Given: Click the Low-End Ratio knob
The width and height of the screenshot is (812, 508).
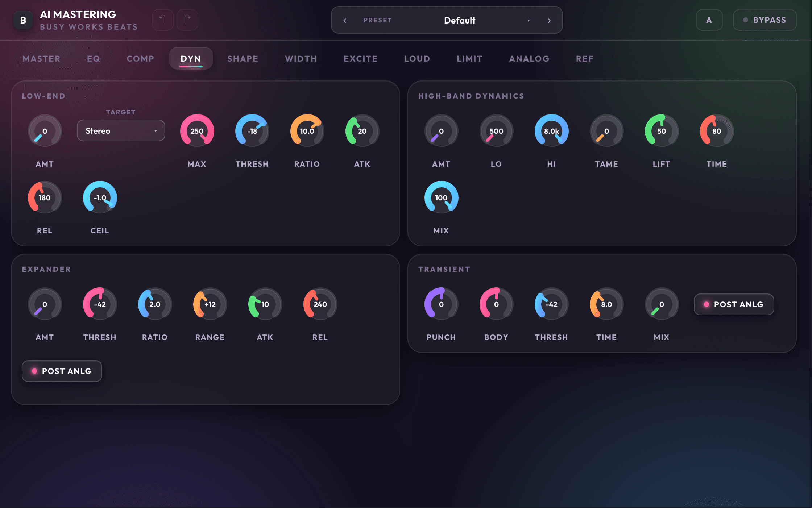Looking at the screenshot, I should pyautogui.click(x=307, y=131).
